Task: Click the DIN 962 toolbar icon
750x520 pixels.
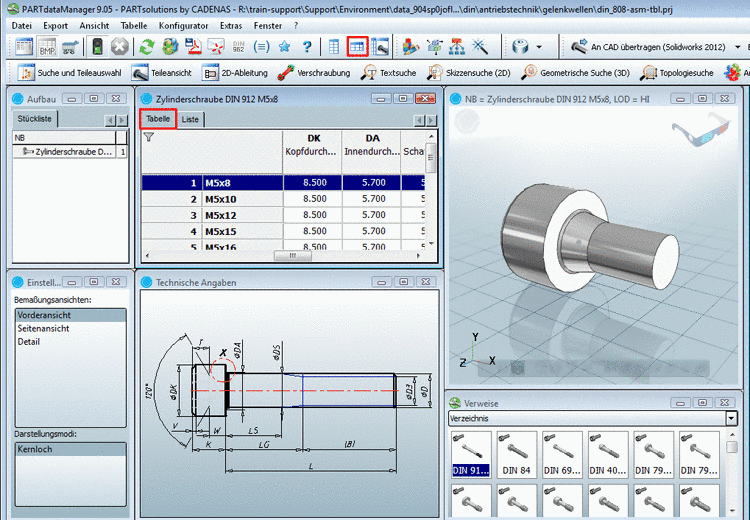Action: (x=237, y=47)
